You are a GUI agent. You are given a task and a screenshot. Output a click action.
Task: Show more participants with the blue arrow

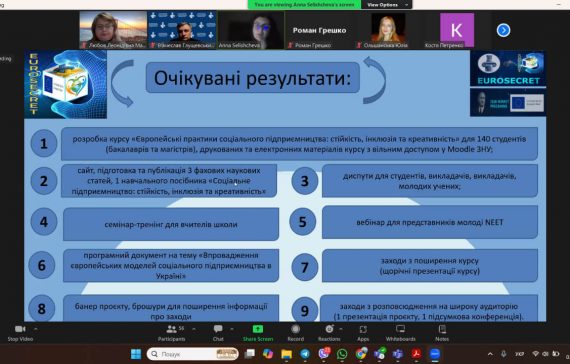(x=503, y=30)
